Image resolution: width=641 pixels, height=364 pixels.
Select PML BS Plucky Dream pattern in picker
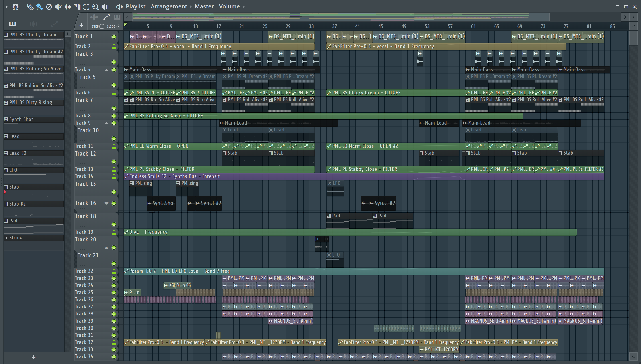pyautogui.click(x=34, y=35)
